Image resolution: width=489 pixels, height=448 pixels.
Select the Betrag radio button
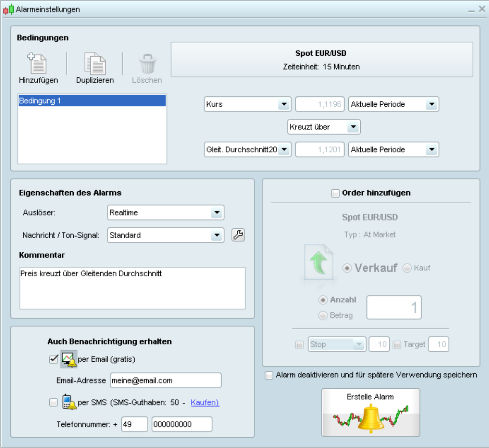pyautogui.click(x=323, y=316)
